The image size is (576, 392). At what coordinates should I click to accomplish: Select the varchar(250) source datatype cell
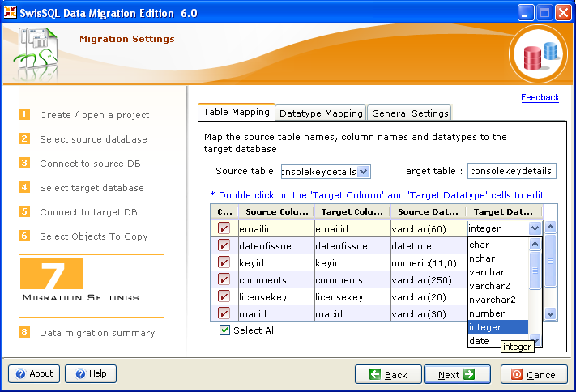click(x=429, y=280)
